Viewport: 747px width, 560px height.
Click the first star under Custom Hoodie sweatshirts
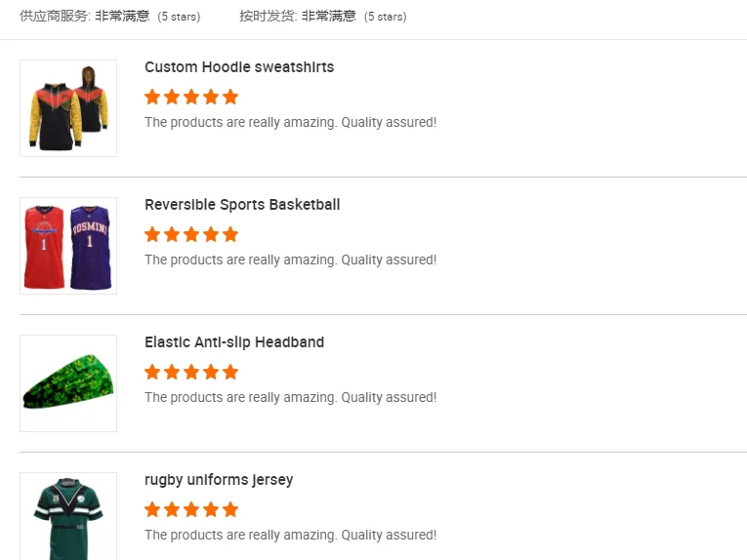pyautogui.click(x=152, y=97)
